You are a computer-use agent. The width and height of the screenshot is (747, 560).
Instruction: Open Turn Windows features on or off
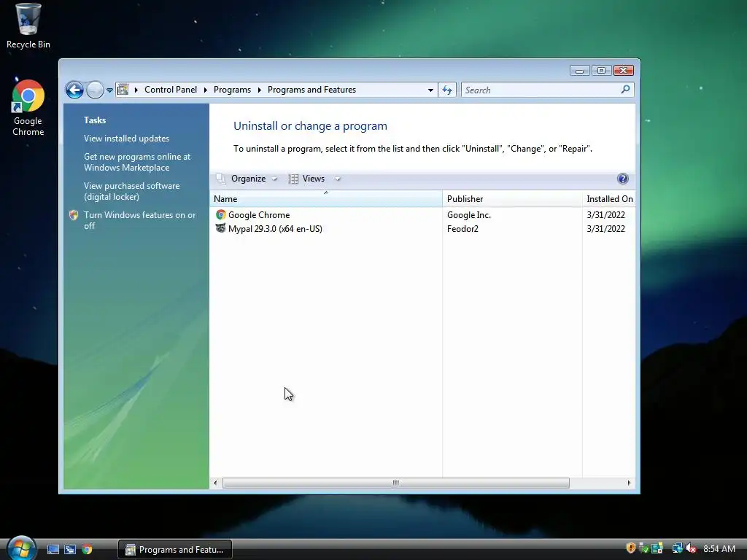tap(139, 220)
